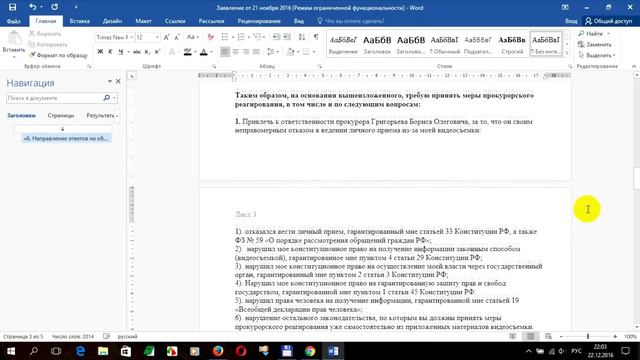Image resolution: width=640 pixels, height=360 pixels.
Task: Sort text alphabetically
Action: point(302,37)
